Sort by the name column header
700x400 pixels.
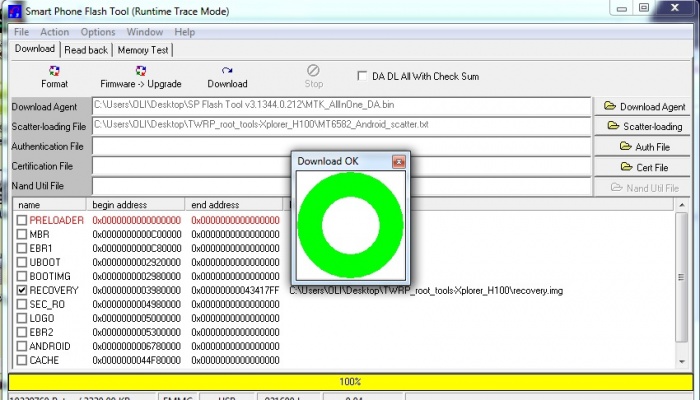point(49,205)
